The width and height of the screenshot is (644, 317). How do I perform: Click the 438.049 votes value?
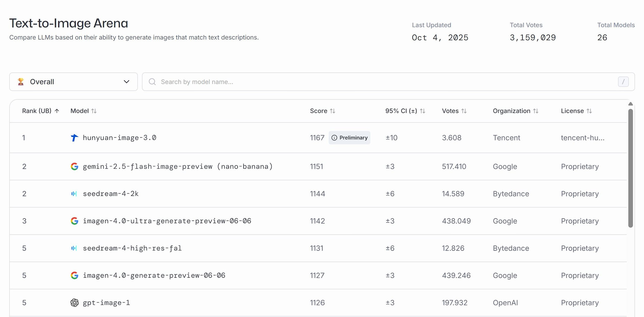pos(456,221)
